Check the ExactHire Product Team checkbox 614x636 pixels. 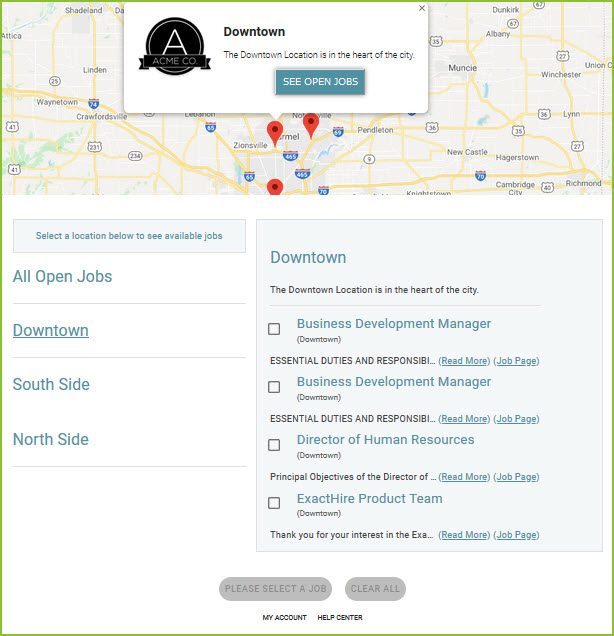pos(274,503)
